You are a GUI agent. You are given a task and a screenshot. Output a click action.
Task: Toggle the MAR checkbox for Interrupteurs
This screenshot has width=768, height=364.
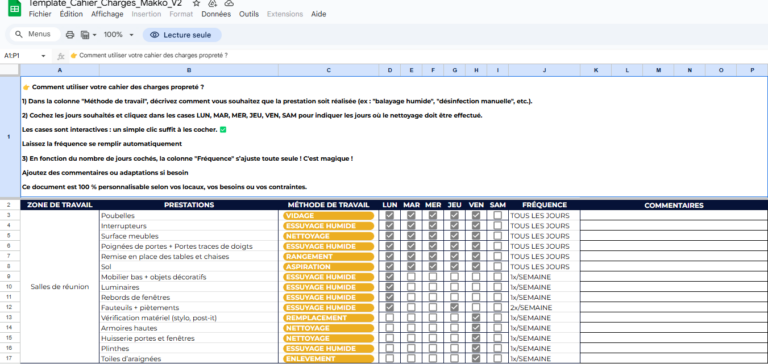(x=411, y=226)
